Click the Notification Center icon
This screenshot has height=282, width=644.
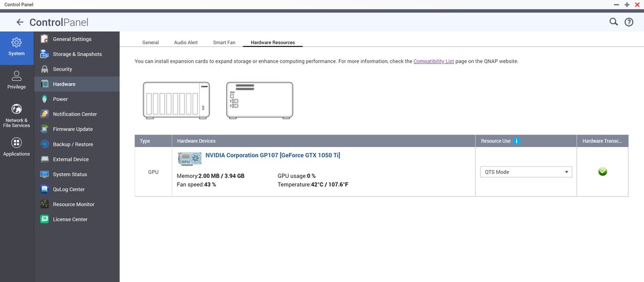pos(45,114)
